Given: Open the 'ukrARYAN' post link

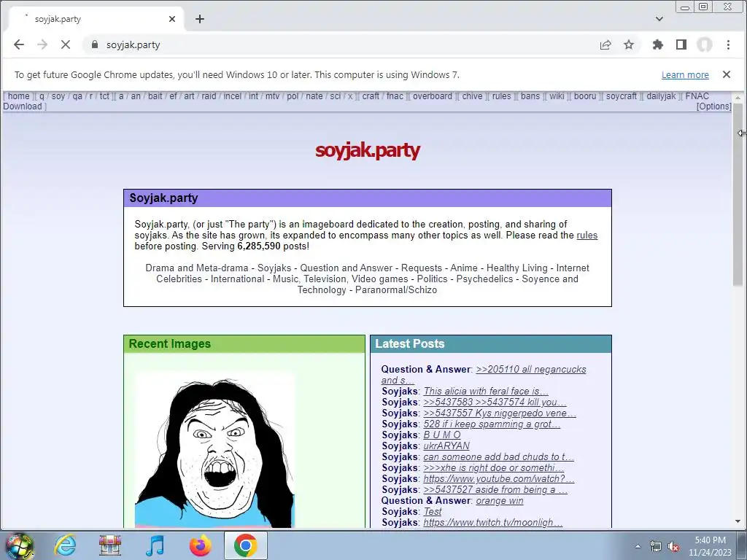Looking at the screenshot, I should (446, 446).
